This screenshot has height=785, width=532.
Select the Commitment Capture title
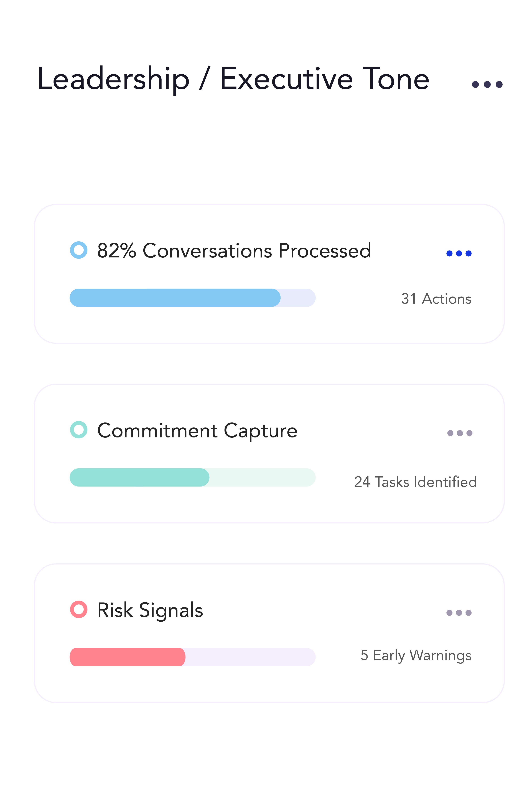tap(197, 431)
